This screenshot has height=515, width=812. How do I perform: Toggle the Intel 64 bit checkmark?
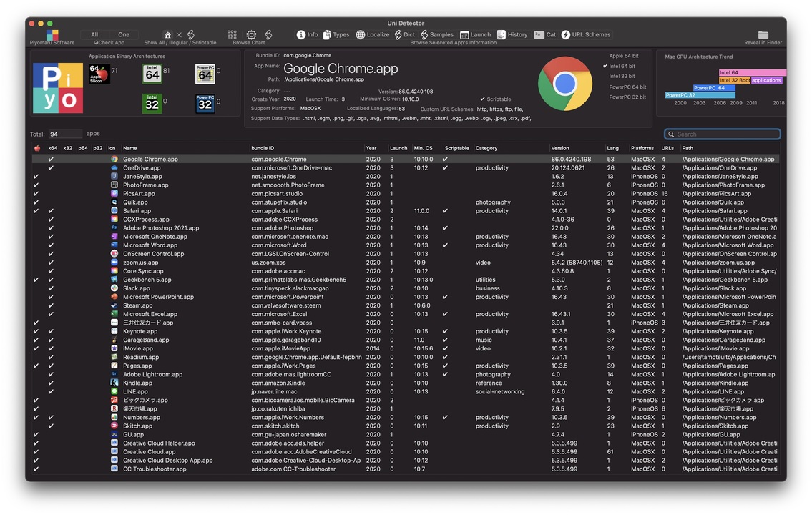605,66
